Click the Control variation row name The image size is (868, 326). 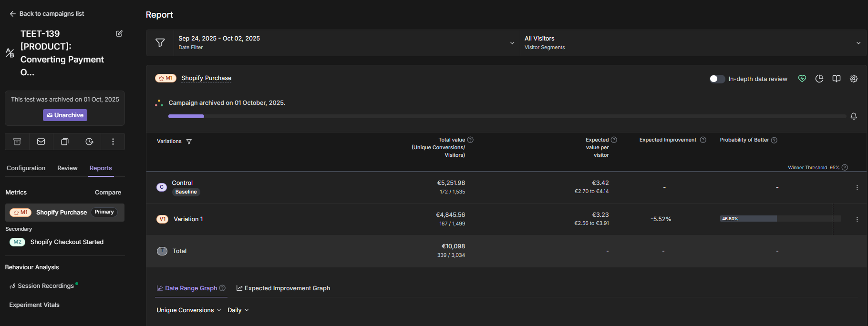click(x=182, y=183)
